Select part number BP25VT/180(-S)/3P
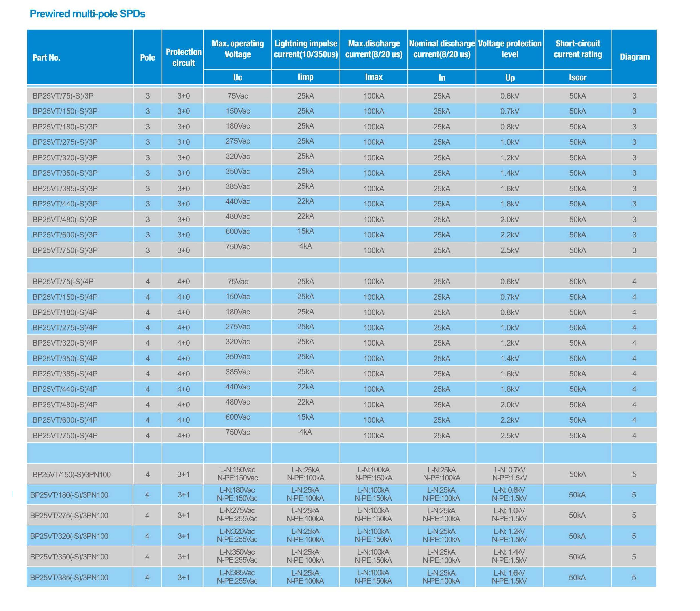 click(x=65, y=127)
